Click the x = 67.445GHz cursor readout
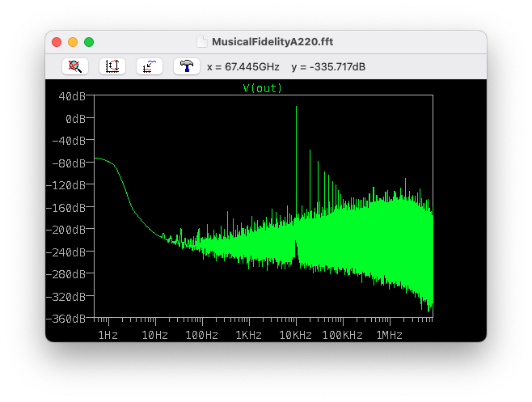This screenshot has width=532, height=402. [243, 67]
